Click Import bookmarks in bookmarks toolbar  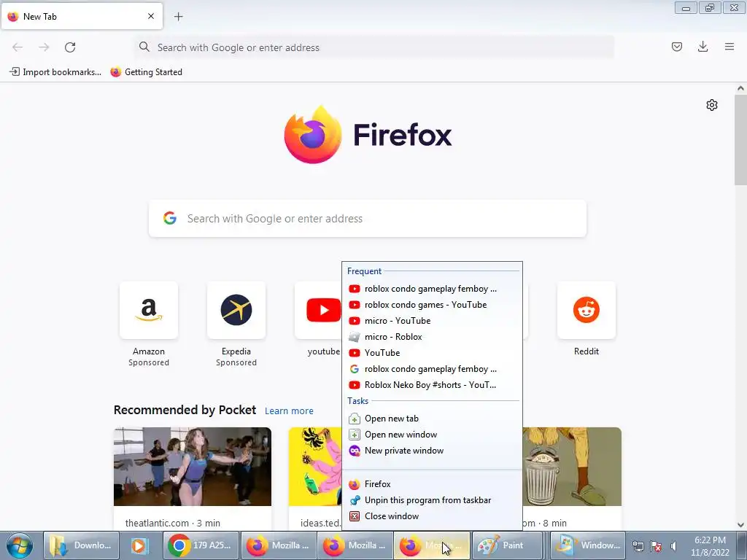55,72
